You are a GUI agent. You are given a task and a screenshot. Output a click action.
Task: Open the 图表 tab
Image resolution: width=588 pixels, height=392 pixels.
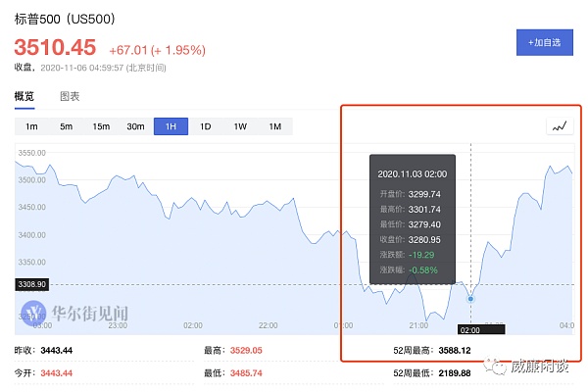pyautogui.click(x=70, y=96)
